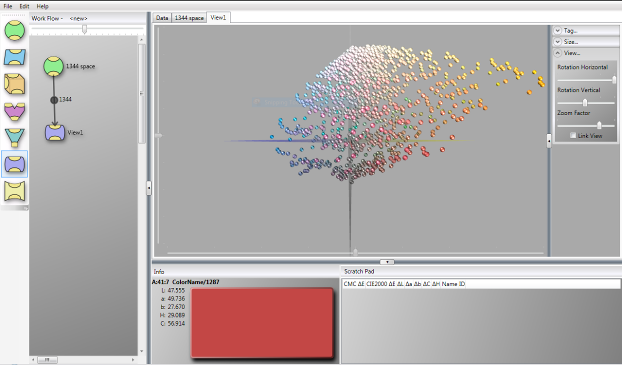Click the 1344 space node in workflow
Viewport: 622px width, 365px height.
[54, 66]
